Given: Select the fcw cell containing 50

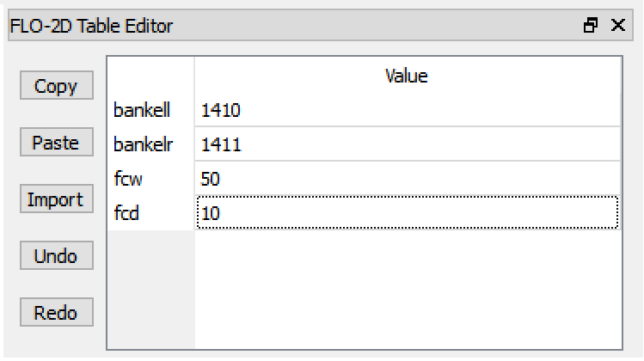Looking at the screenshot, I should (407, 179).
